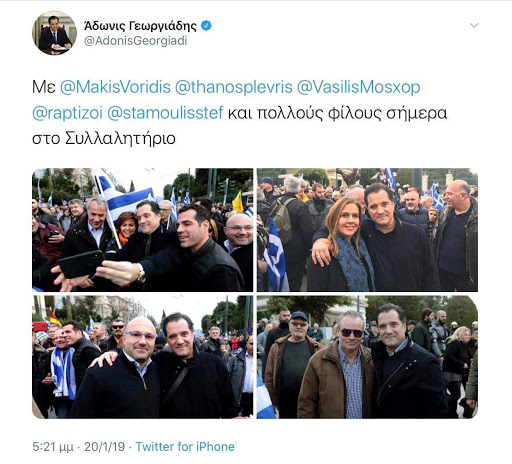The image size is (512, 464).
Task: Open the @stamoulisstef mention
Action: click(x=165, y=113)
